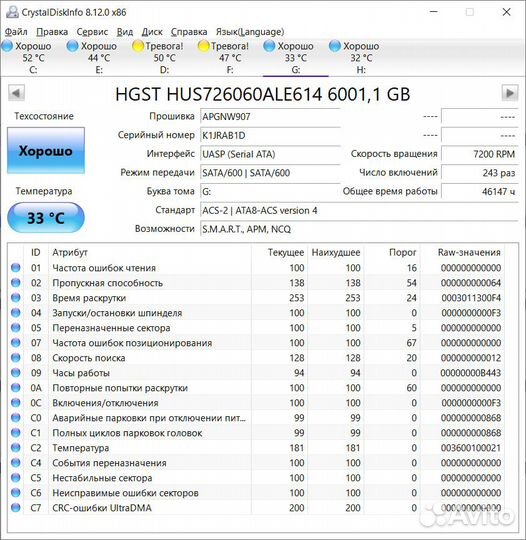Click raw value 0000000B443

[471, 373]
